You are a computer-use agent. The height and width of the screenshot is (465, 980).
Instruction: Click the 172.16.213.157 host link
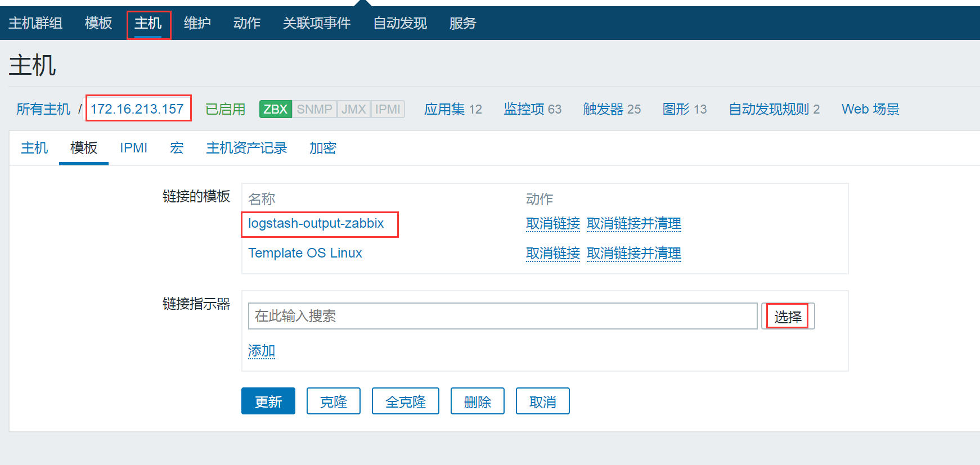click(137, 109)
